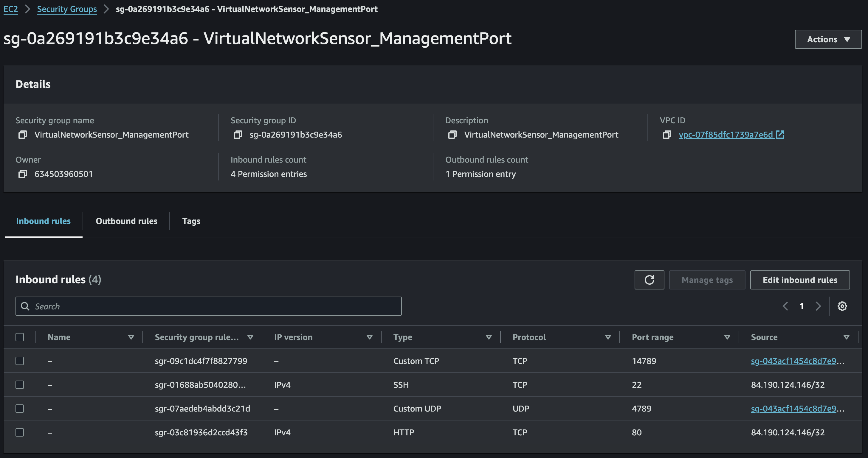The width and height of the screenshot is (868, 458).
Task: Click the UDP protocol cell
Action: pos(521,409)
